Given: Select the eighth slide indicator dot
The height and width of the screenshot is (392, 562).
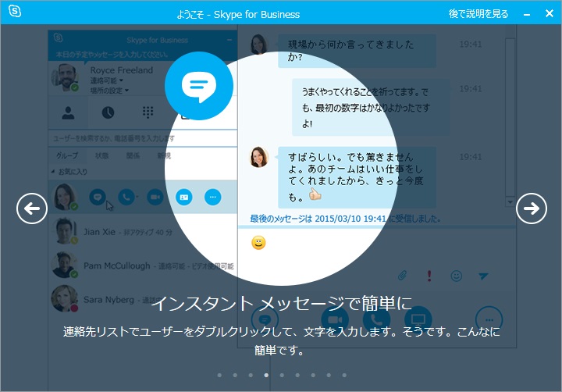Looking at the screenshot, I should click(329, 375).
